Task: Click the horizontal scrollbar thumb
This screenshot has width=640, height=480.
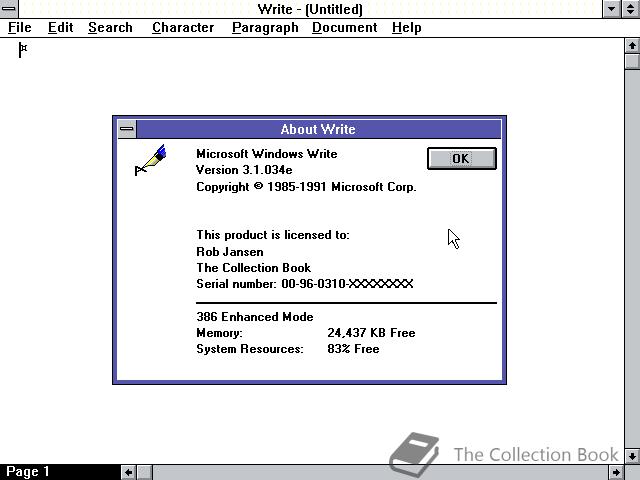Action: (x=144, y=472)
